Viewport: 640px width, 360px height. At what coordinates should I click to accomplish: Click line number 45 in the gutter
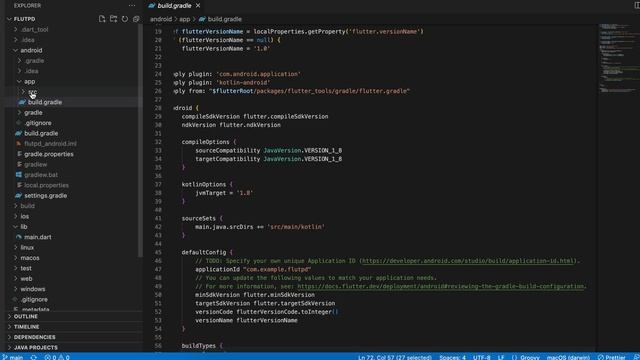coord(158,252)
